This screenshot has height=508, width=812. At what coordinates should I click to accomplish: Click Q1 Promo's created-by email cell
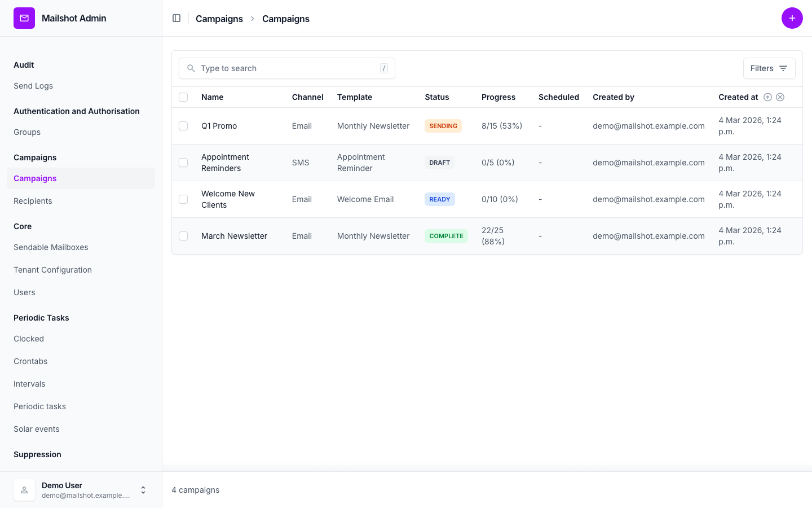point(648,126)
